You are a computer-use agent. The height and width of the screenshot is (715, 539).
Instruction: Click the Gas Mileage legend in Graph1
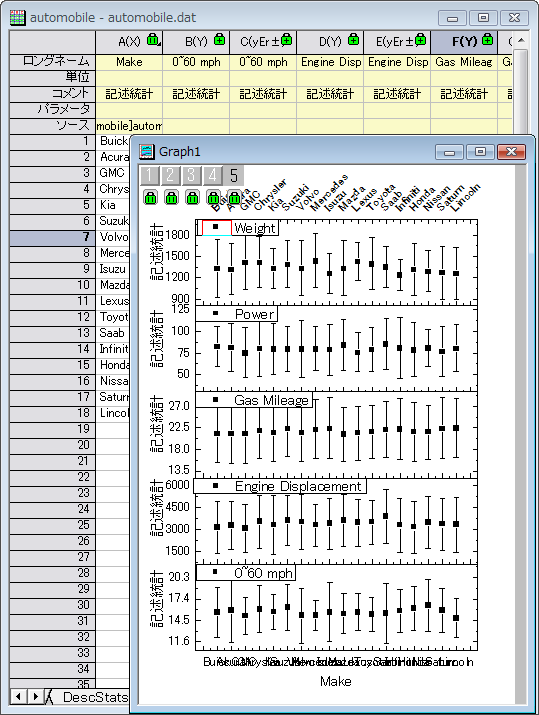(x=254, y=400)
